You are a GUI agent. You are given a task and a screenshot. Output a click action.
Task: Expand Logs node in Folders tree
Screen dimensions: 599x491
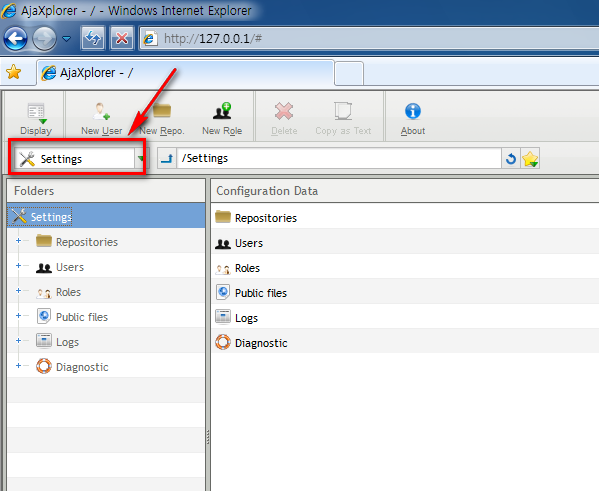pyautogui.click(x=18, y=340)
